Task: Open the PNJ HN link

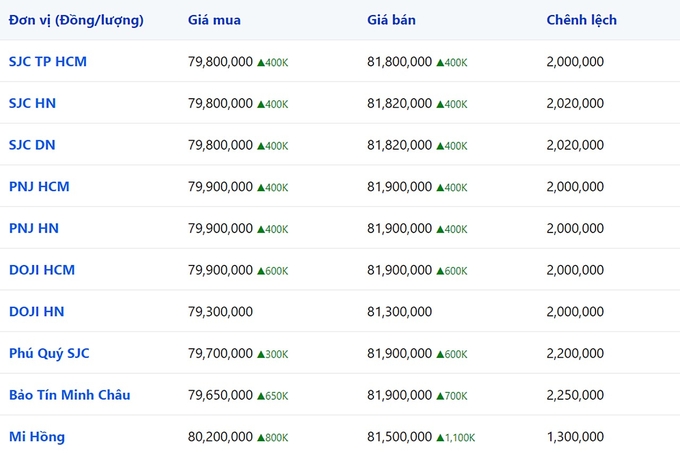Action: click(34, 228)
